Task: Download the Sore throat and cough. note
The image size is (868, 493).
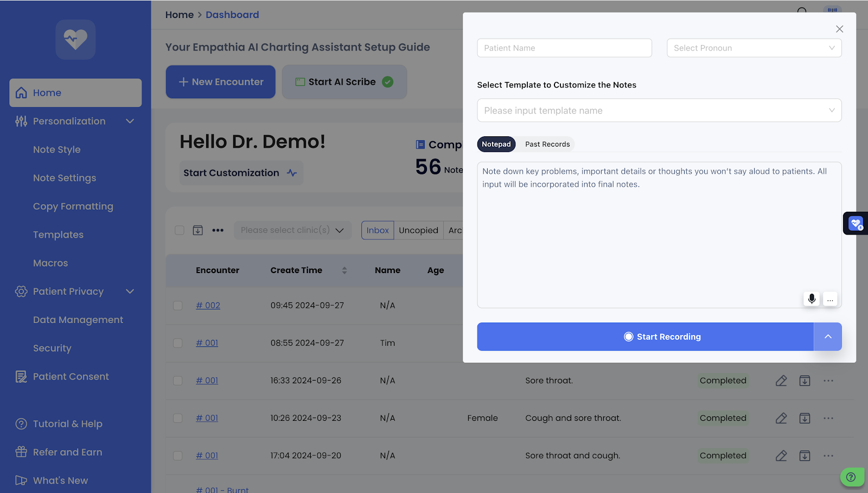Action: 805,456
